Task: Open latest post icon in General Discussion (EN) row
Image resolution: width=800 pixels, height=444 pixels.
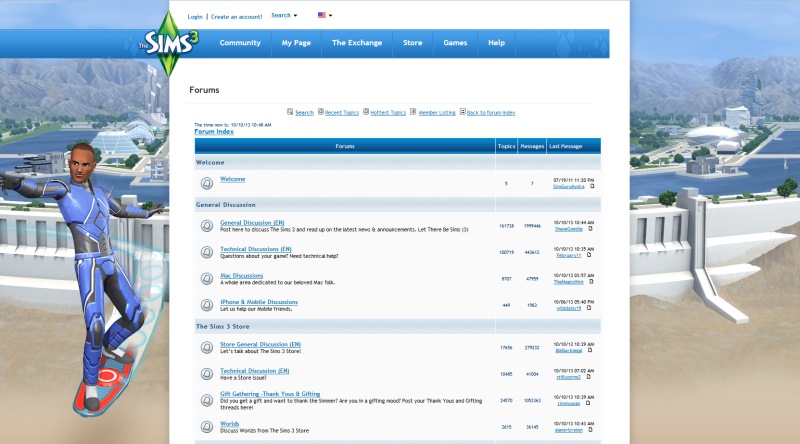Action: (x=590, y=229)
